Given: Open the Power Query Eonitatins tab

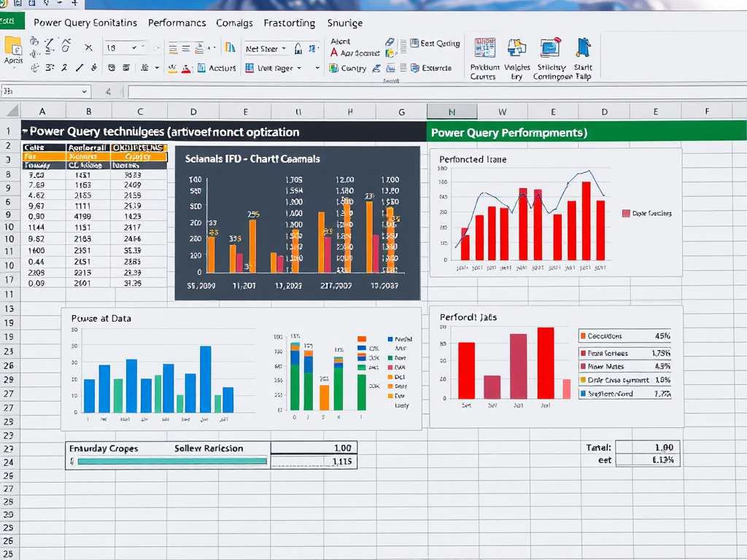Looking at the screenshot, I should pos(85,23).
